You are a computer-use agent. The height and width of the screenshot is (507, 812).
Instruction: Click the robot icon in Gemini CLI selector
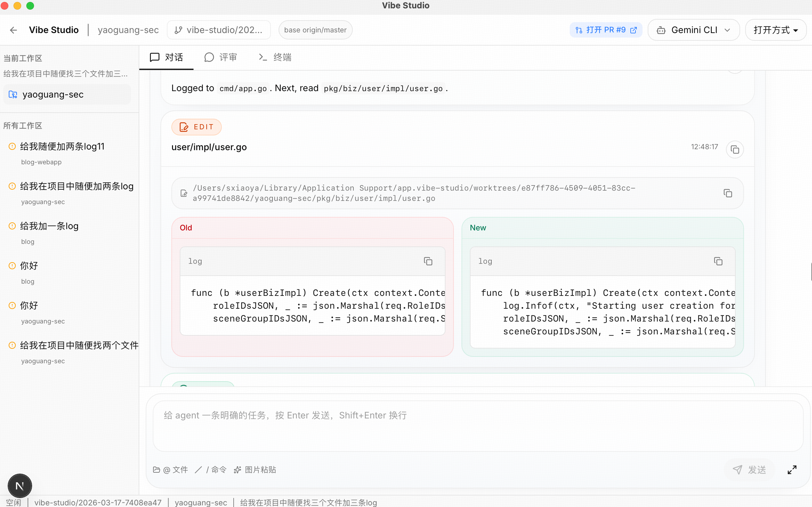pos(661,30)
